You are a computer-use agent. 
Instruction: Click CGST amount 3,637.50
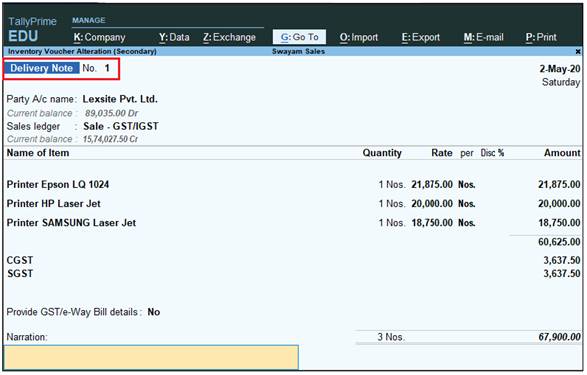click(x=562, y=260)
